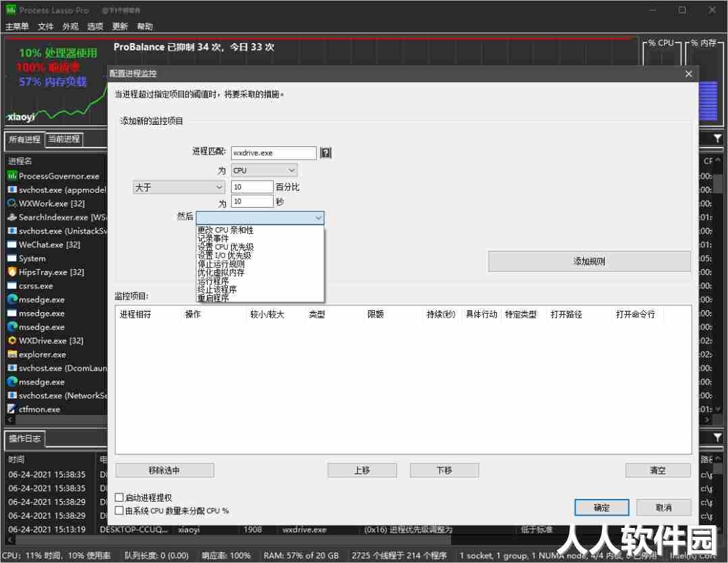
Task: Open the greater-than comparison dropdown
Action: point(179,187)
